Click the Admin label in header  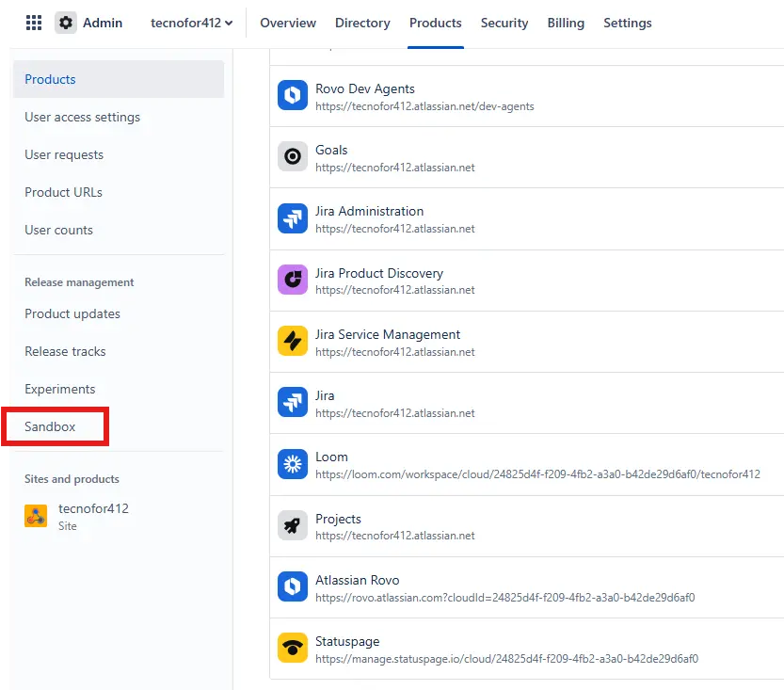(x=103, y=23)
